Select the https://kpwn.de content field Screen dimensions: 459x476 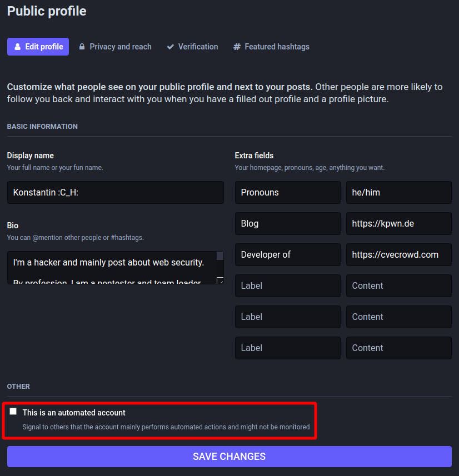click(x=398, y=223)
